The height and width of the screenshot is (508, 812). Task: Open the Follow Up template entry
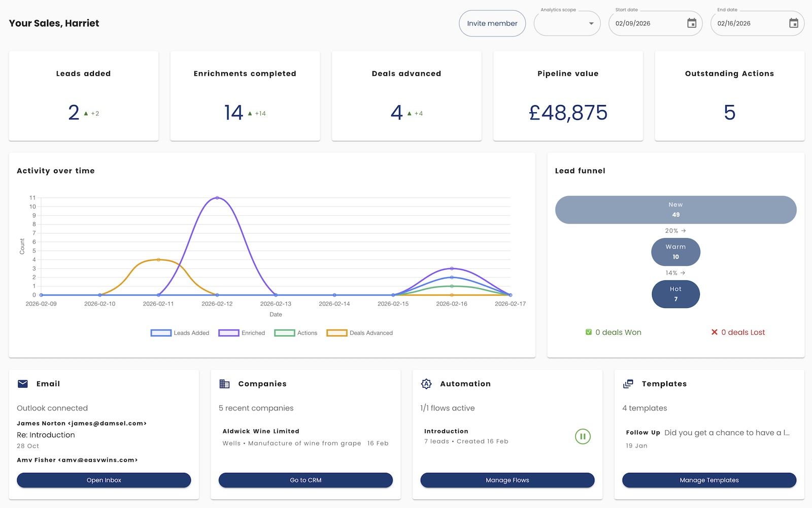(709, 439)
